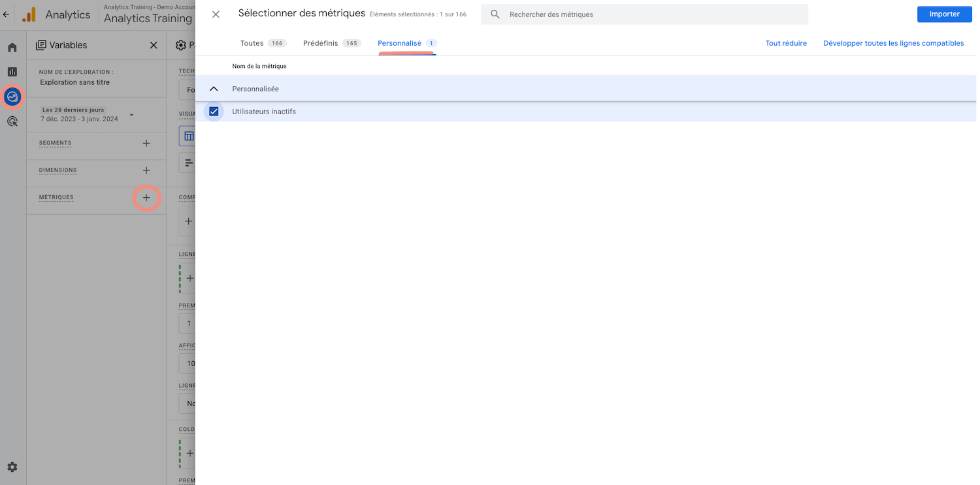Open the Explore icon in sidebar
980x485 pixels.
(12, 97)
